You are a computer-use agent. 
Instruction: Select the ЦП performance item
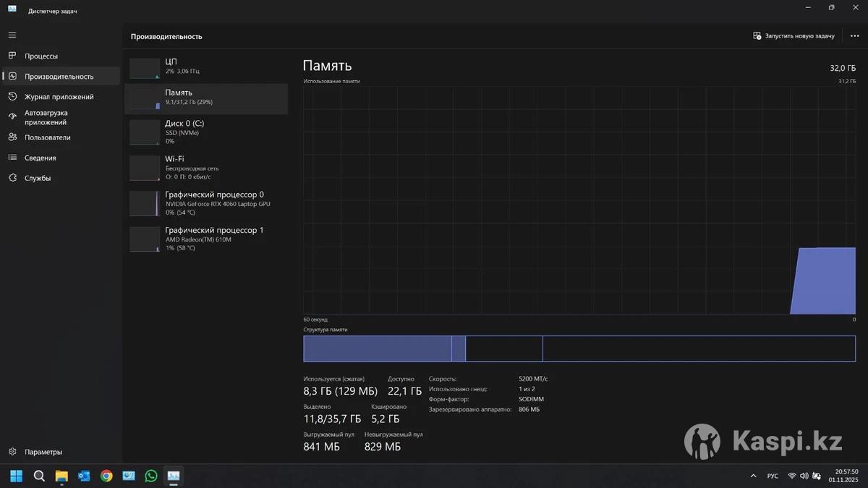point(206,67)
